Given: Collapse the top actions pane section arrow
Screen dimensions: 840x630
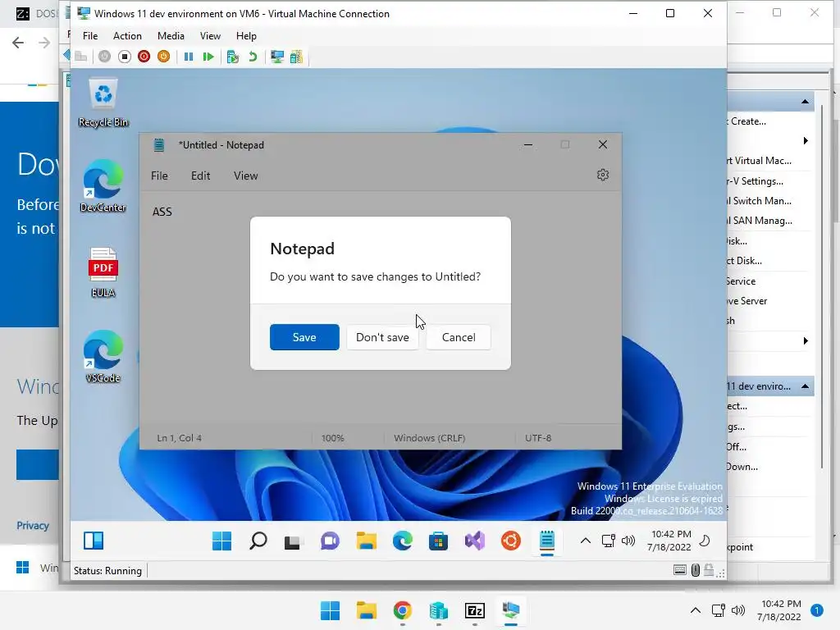Looking at the screenshot, I should pos(805,101).
